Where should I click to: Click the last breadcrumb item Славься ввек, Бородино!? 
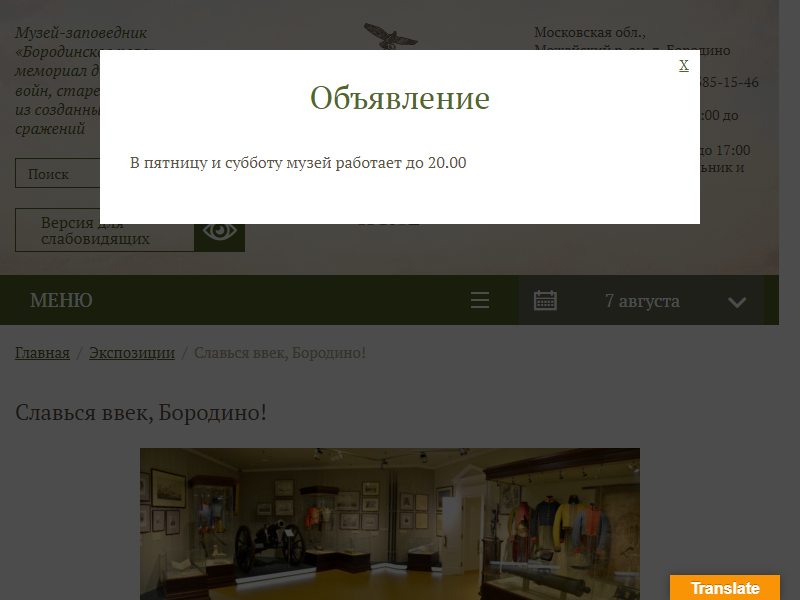[280, 353]
